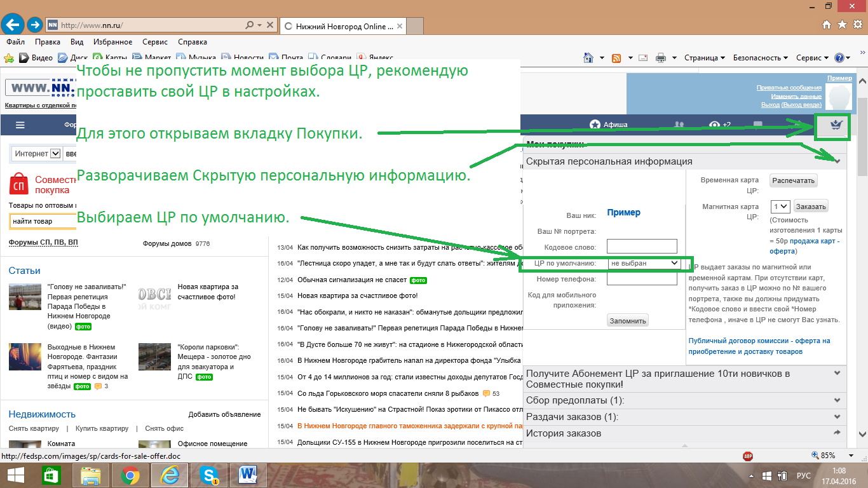Click the Распечатать button

coord(793,180)
